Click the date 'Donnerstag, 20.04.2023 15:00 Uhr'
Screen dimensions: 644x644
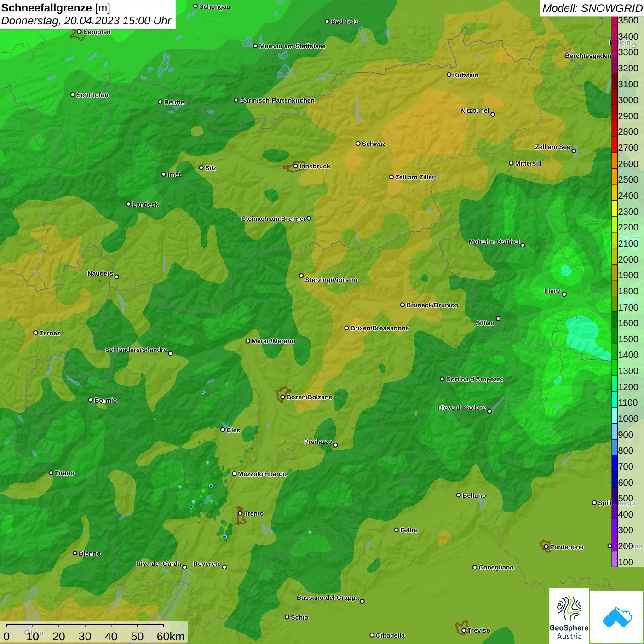click(x=86, y=21)
